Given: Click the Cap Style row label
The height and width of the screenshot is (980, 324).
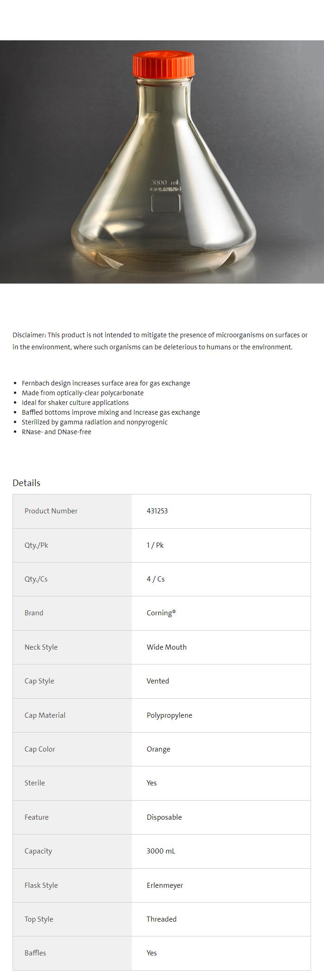Looking at the screenshot, I should (x=39, y=681).
